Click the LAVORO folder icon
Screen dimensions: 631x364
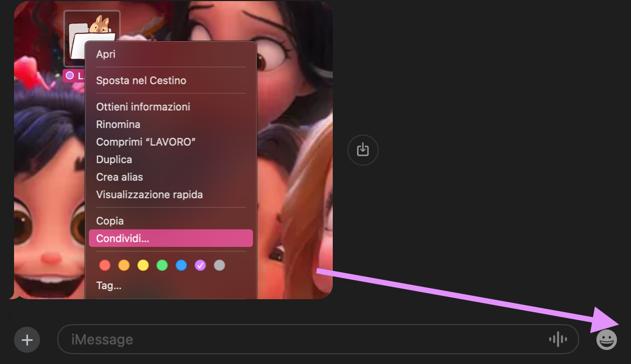click(92, 39)
